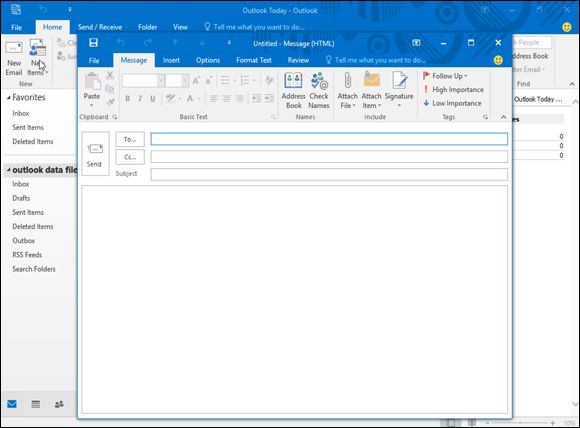Click Decrease Indent icon
This screenshot has height=428, width=580.
tap(256, 98)
